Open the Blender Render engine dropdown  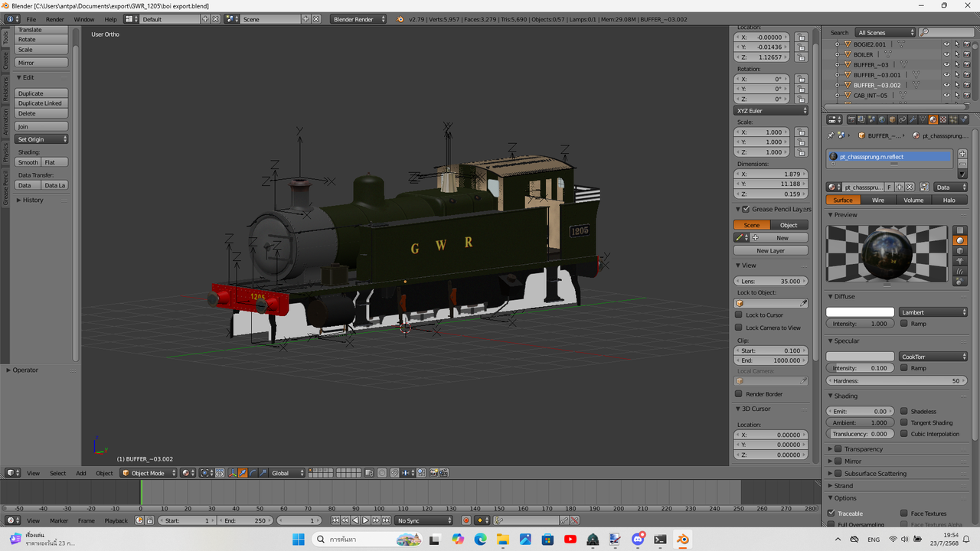[x=359, y=19]
